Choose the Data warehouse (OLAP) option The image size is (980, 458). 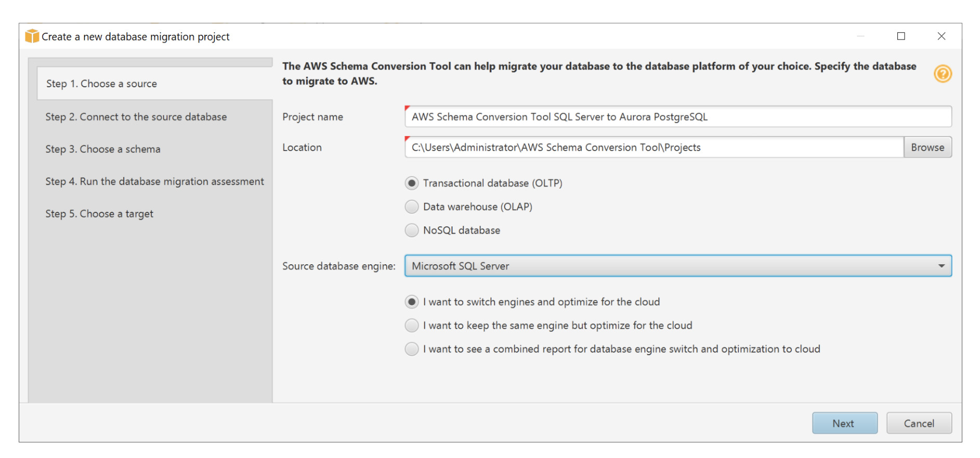[412, 207]
